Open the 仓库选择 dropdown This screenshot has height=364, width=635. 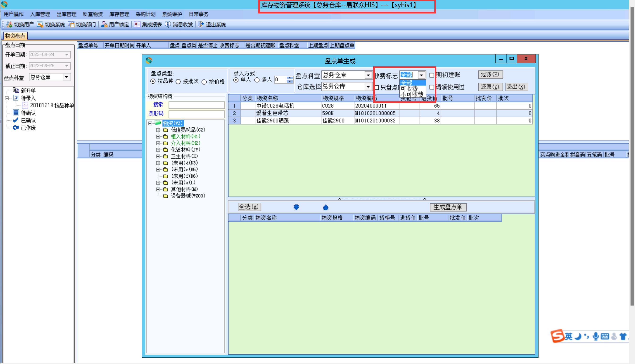pyautogui.click(x=368, y=87)
